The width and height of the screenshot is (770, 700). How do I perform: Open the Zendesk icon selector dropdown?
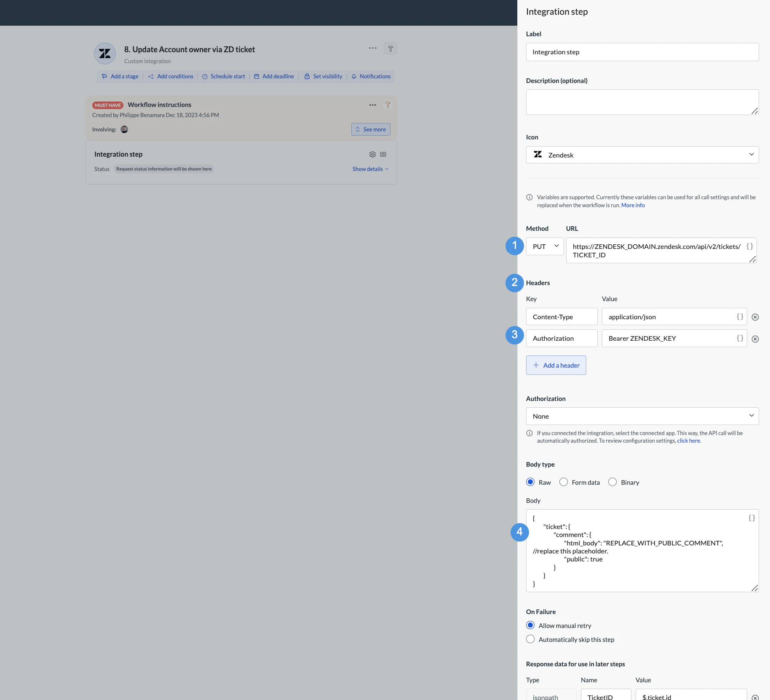pos(642,155)
